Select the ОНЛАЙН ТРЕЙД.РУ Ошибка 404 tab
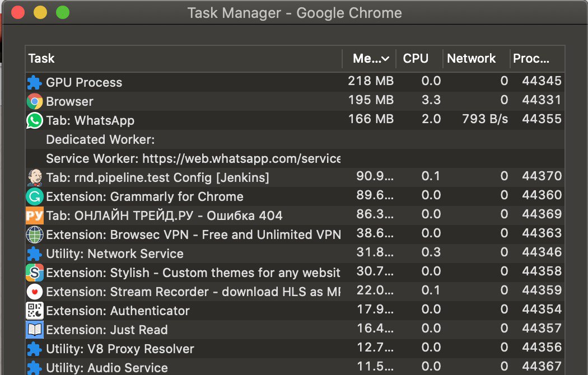The image size is (588, 375). coord(164,216)
